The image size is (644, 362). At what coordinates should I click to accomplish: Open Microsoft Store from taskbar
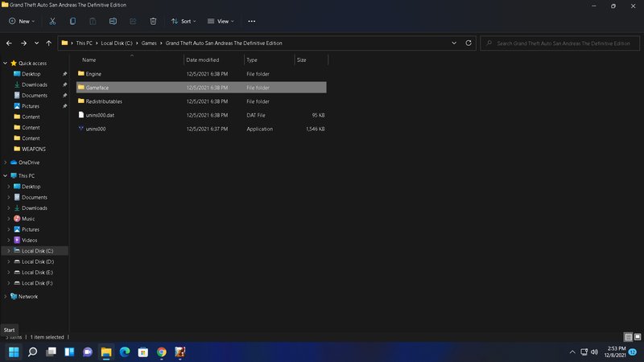(143, 352)
